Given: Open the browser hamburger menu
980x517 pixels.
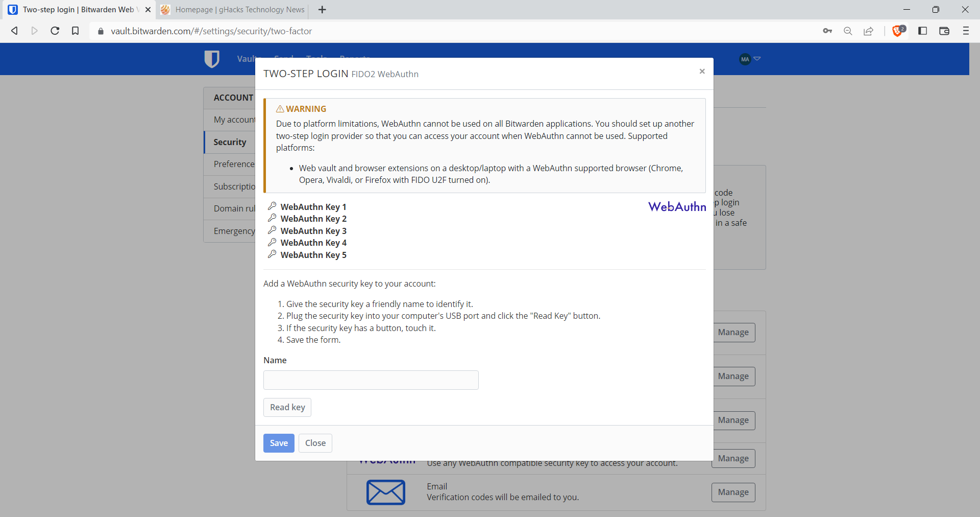Looking at the screenshot, I should [x=966, y=31].
